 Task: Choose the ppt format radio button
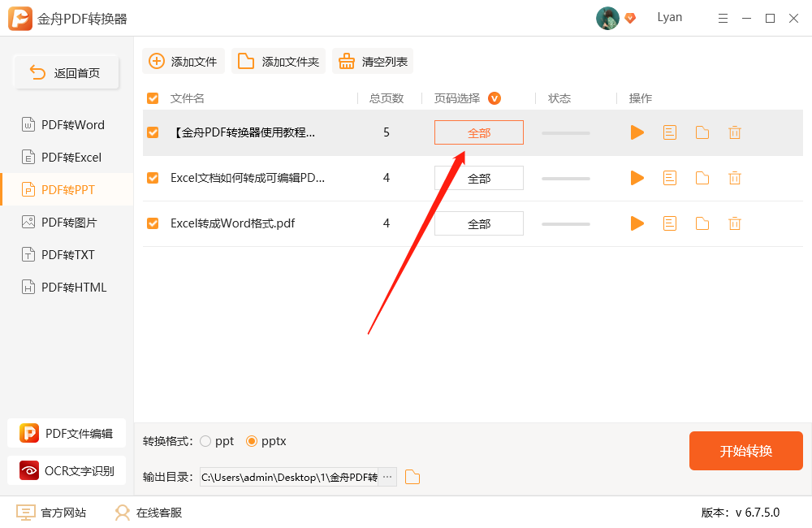[205, 441]
